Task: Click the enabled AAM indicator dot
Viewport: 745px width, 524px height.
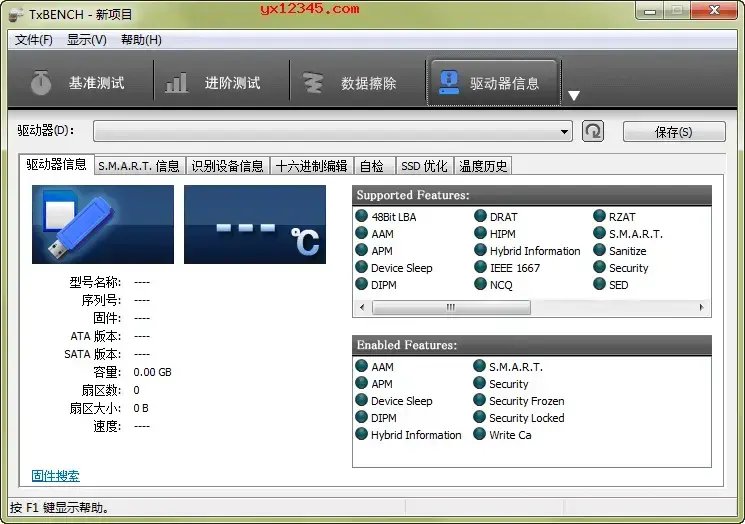Action: point(362,366)
